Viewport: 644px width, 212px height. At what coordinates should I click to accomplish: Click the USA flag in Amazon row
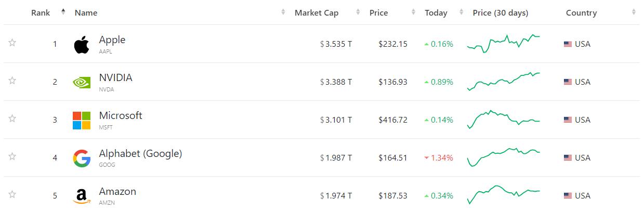(568, 196)
